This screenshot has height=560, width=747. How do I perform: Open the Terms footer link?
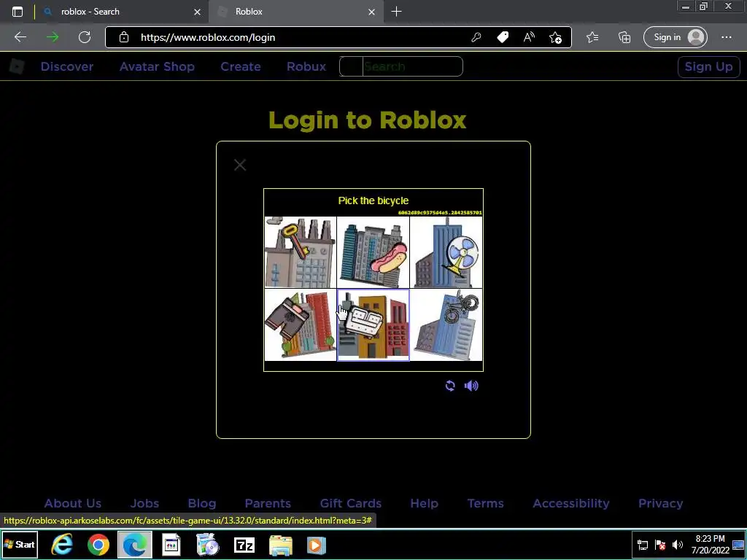pos(485,503)
